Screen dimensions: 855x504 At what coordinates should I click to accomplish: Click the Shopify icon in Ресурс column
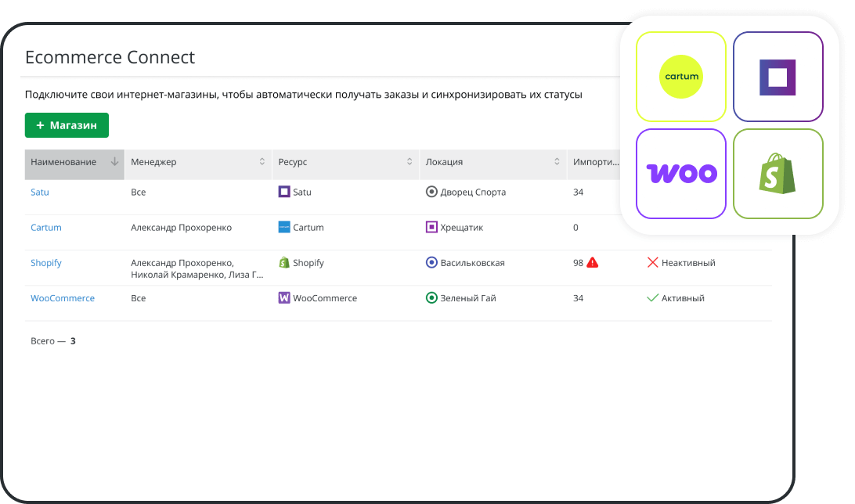pos(284,263)
